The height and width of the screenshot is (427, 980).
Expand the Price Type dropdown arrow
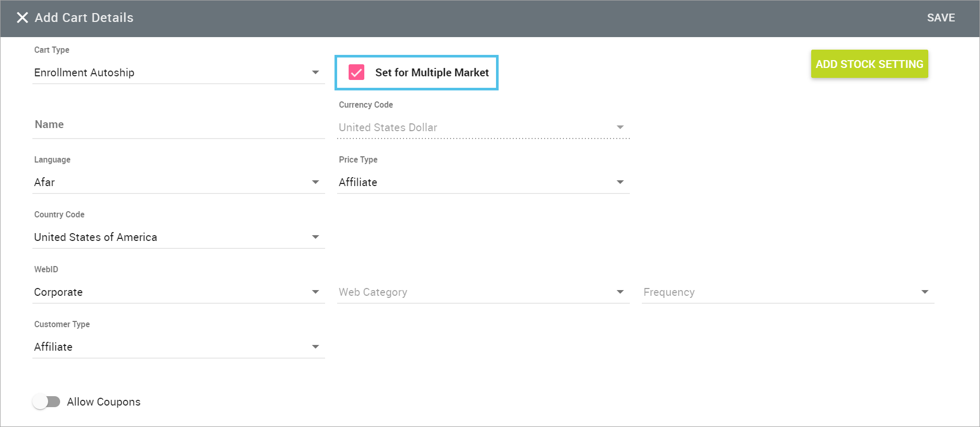(x=620, y=182)
